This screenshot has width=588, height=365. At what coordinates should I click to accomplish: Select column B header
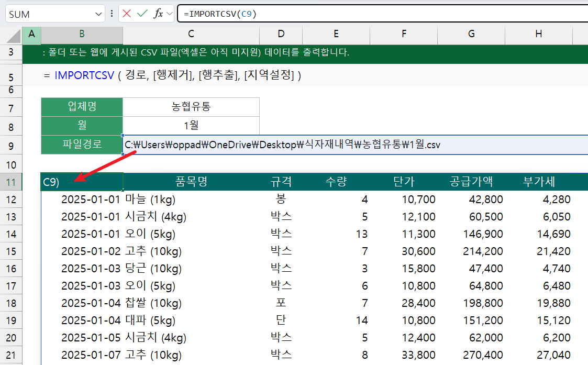coord(82,34)
